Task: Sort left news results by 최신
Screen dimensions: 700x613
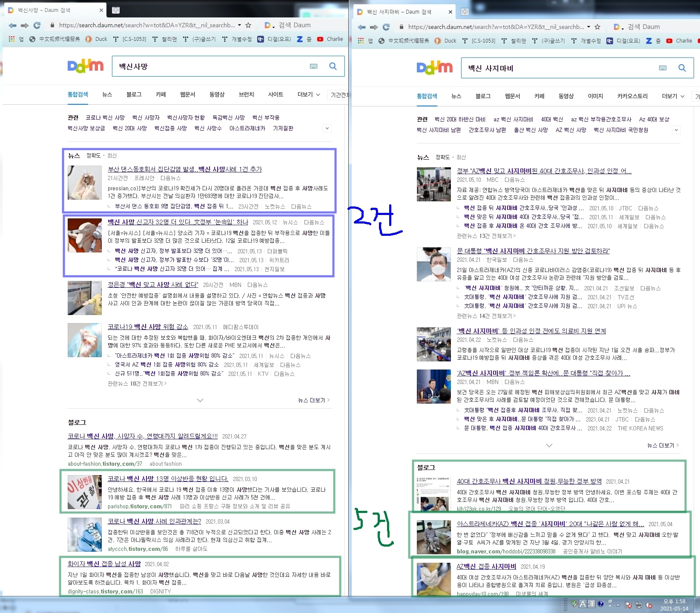Action: (x=112, y=155)
